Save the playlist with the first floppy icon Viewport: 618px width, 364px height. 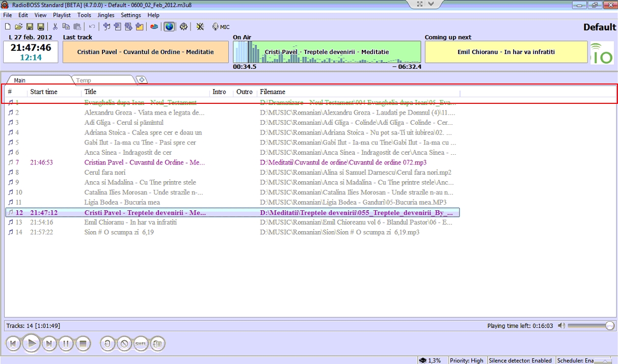pos(30,26)
